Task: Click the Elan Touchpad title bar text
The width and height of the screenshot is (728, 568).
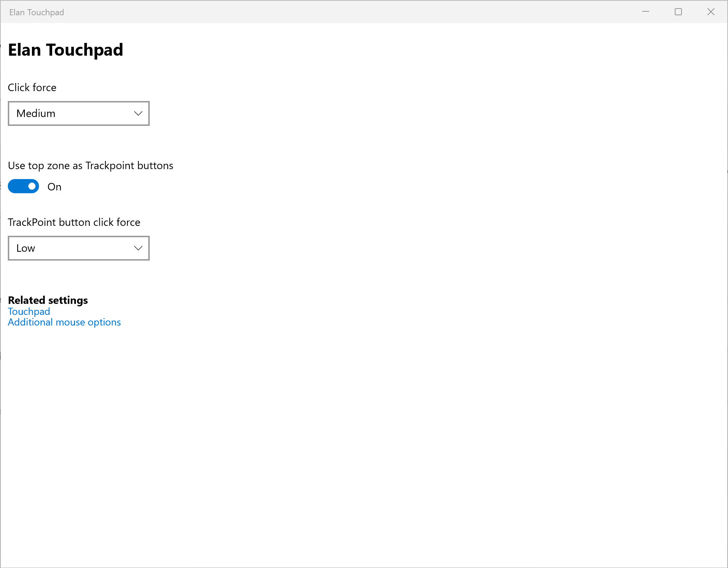Action: [37, 12]
